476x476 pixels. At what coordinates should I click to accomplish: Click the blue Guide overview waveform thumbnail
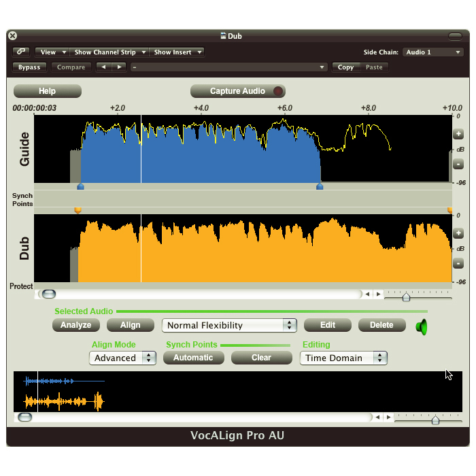point(64,381)
